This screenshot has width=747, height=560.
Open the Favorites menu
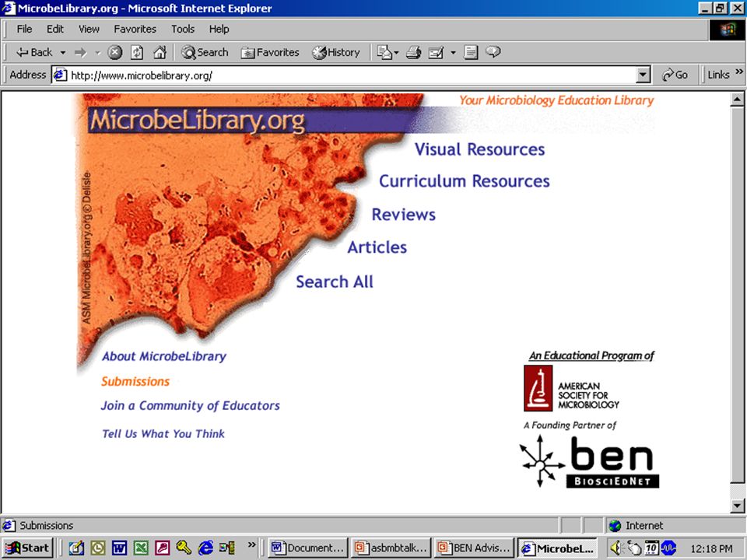135,29
